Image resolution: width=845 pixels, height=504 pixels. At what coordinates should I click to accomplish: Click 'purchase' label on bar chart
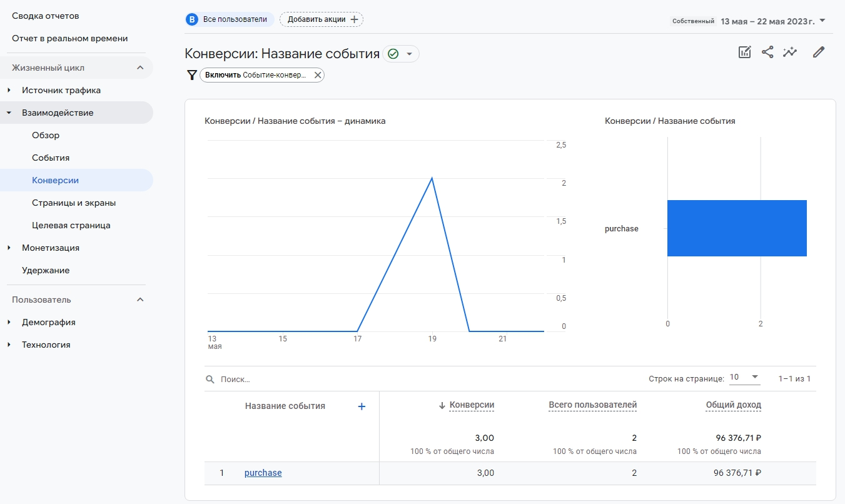[x=622, y=229]
